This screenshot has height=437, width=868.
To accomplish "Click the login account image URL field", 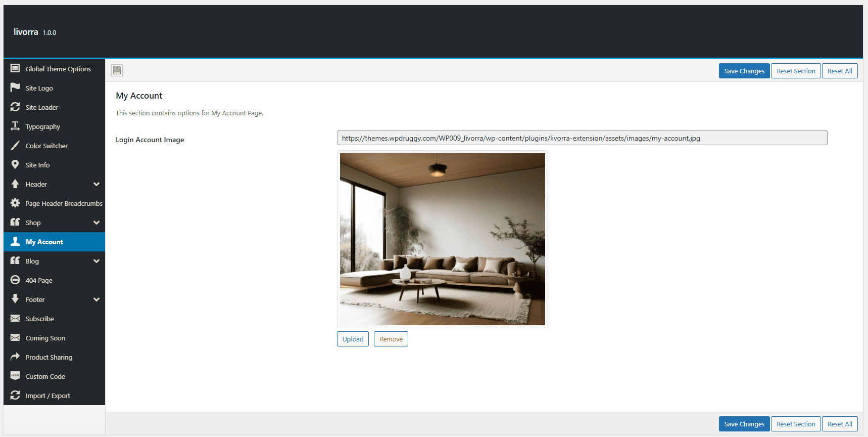I will [x=582, y=138].
